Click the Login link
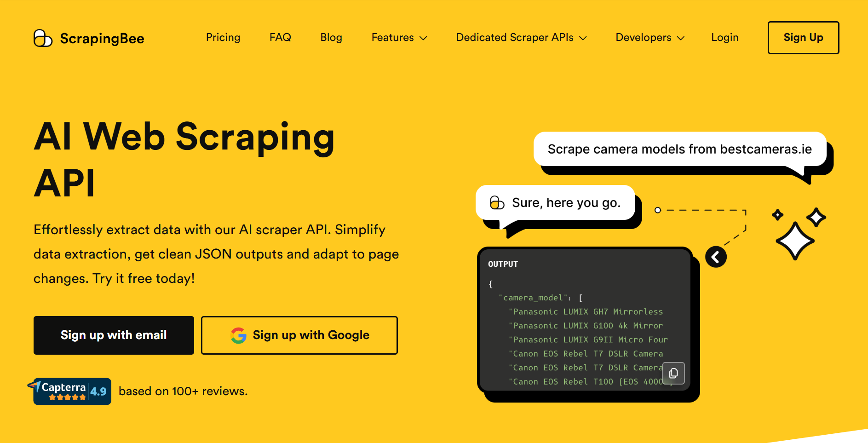This screenshot has width=868, height=443. 724,37
